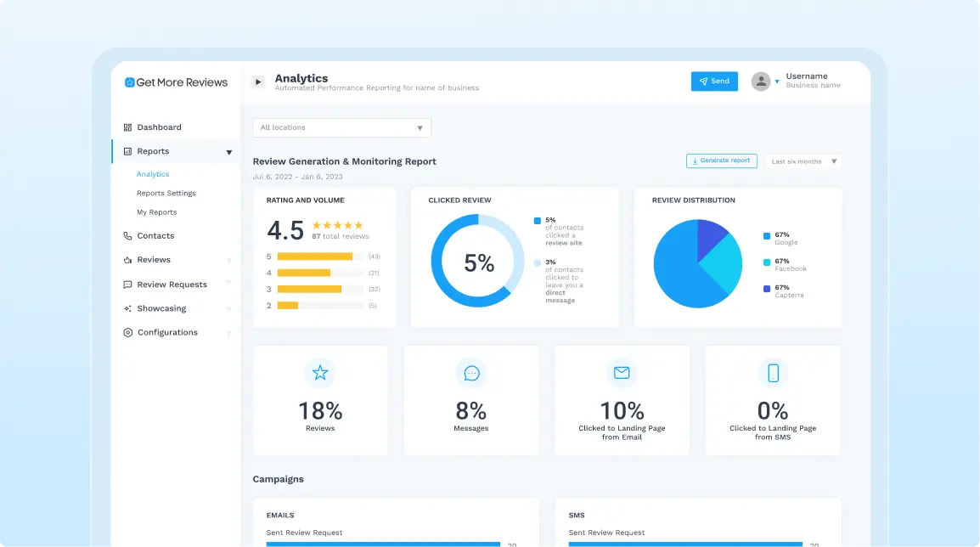Image resolution: width=980 pixels, height=547 pixels.
Task: Click the Facebook legend color swatch
Action: 767,262
